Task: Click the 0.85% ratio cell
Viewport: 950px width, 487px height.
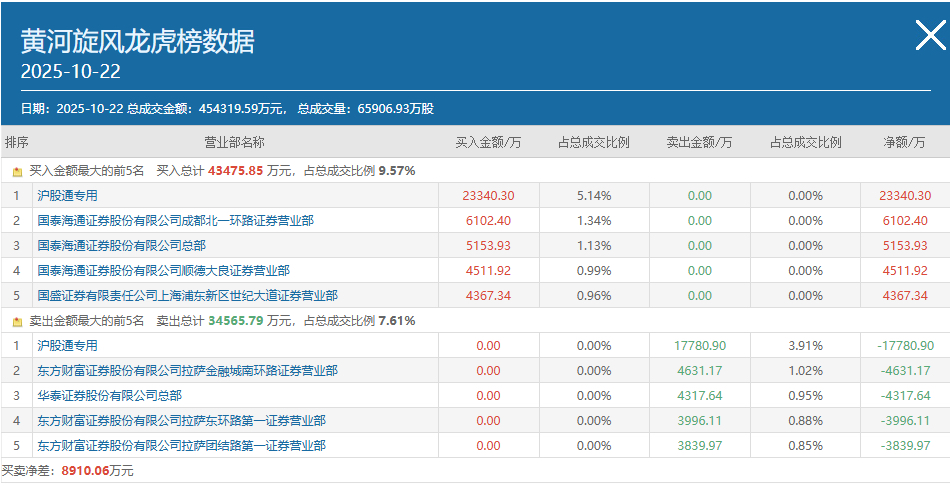Action: 806,446
